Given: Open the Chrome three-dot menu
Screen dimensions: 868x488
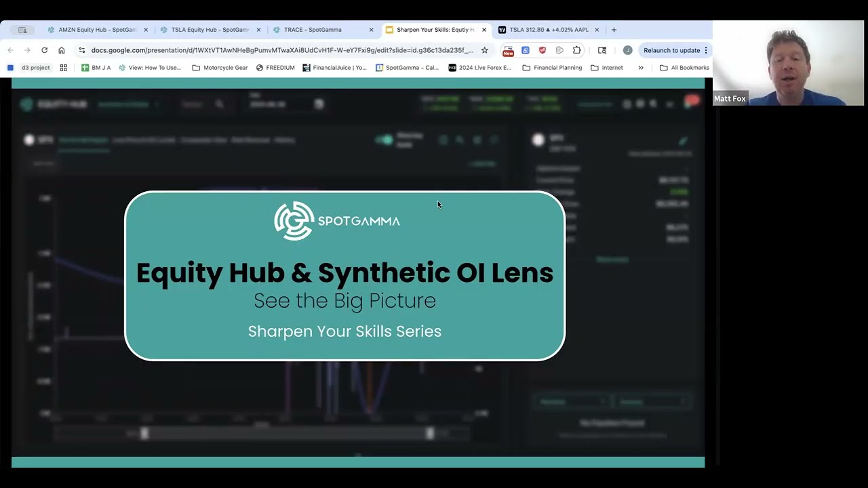Looking at the screenshot, I should (x=706, y=50).
